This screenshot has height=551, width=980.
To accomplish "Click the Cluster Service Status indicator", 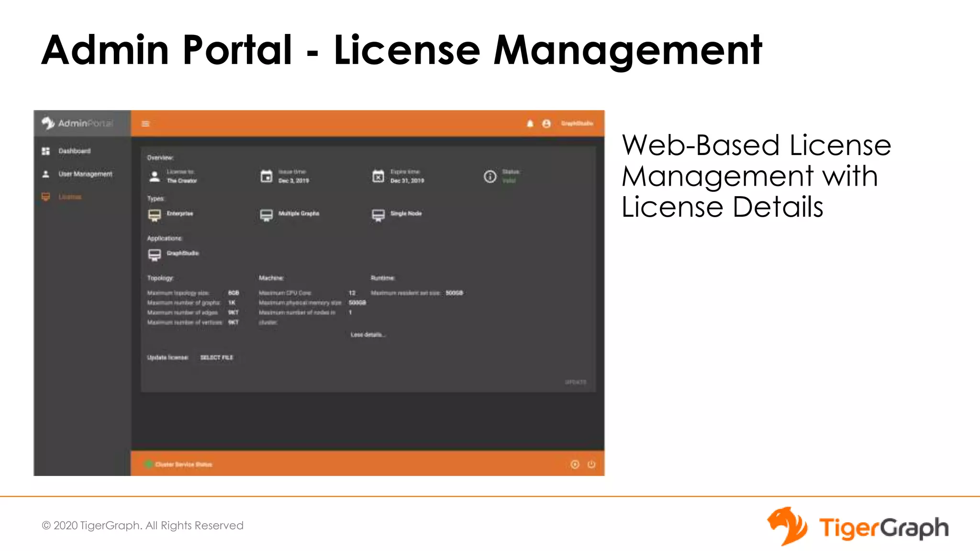I will [x=184, y=464].
